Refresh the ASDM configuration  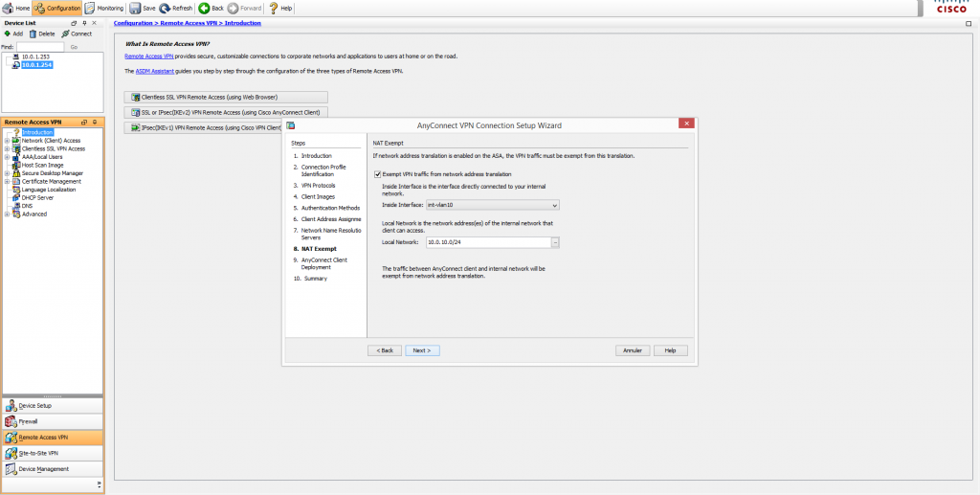click(176, 8)
